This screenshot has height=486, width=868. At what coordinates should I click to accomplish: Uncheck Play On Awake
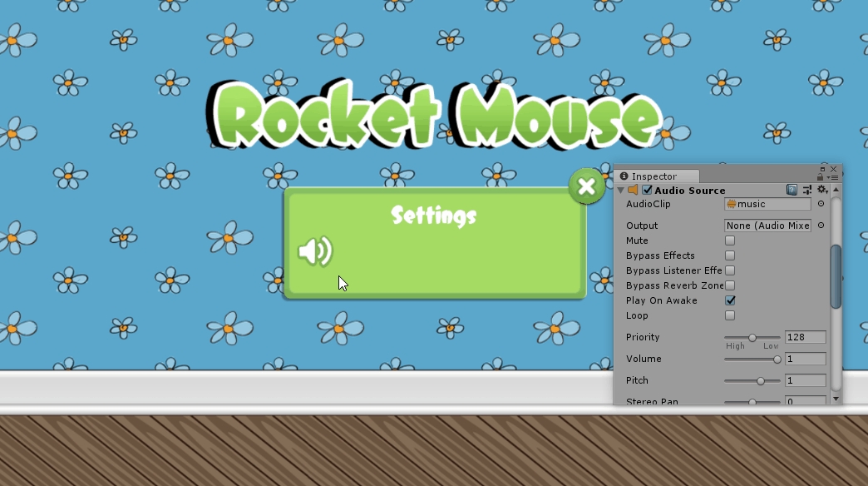click(730, 300)
